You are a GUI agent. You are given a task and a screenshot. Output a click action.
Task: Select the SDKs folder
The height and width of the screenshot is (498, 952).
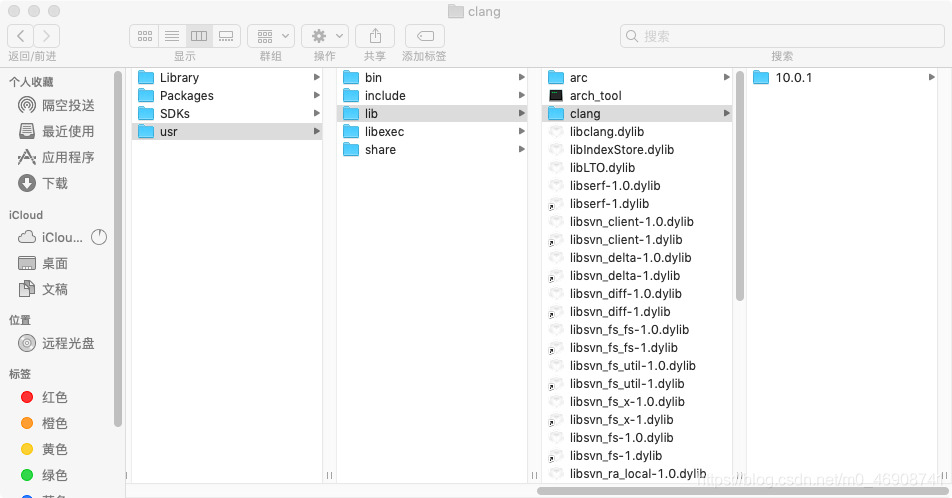227,114
